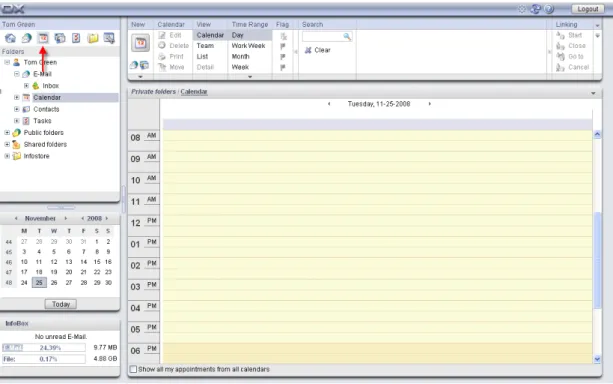
Task: Go to previous day arrow
Action: coord(329,104)
